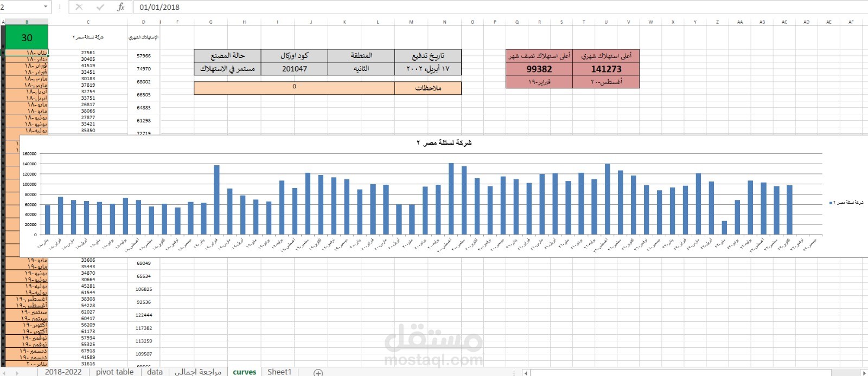Select column C cell 35350
The width and height of the screenshot is (868, 376).
point(88,131)
